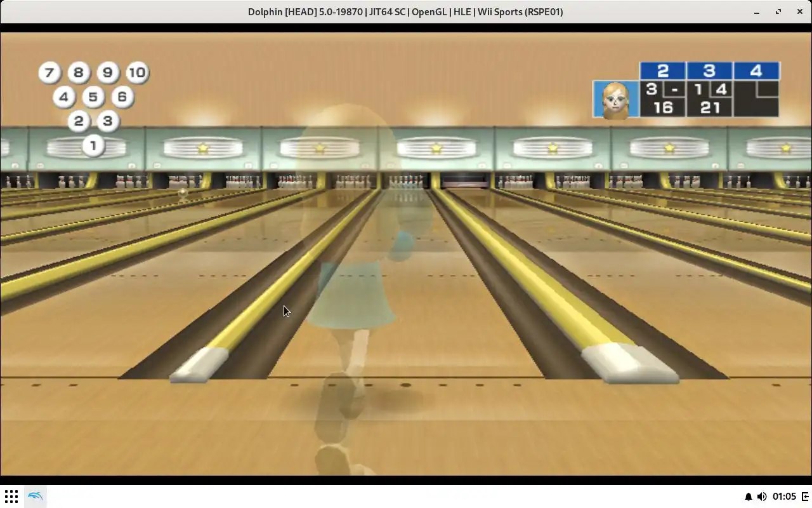
Task: Minimize the Dolphin window
Action: click(757, 11)
